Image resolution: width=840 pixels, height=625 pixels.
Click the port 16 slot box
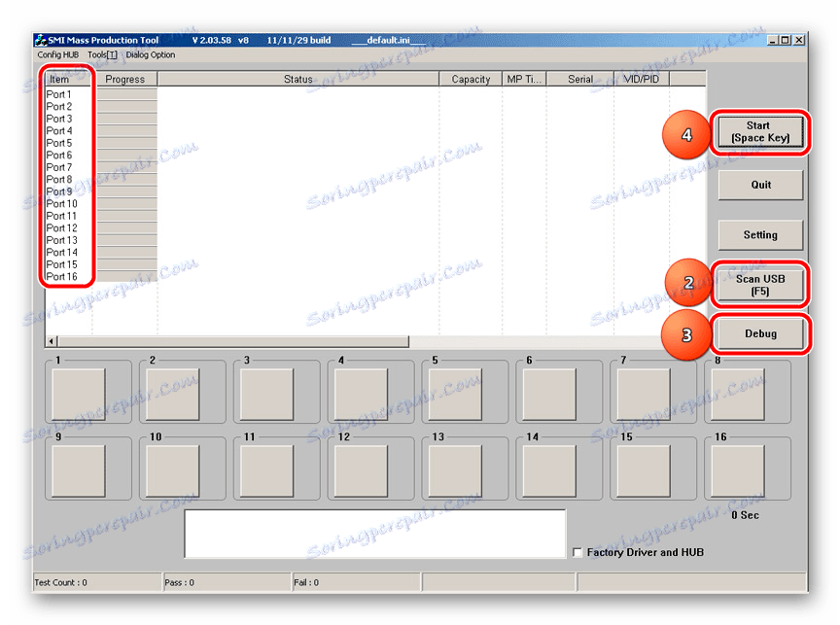738,470
